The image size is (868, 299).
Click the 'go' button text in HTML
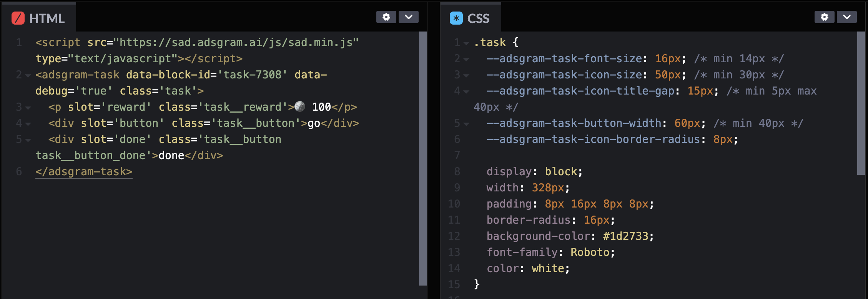314,124
